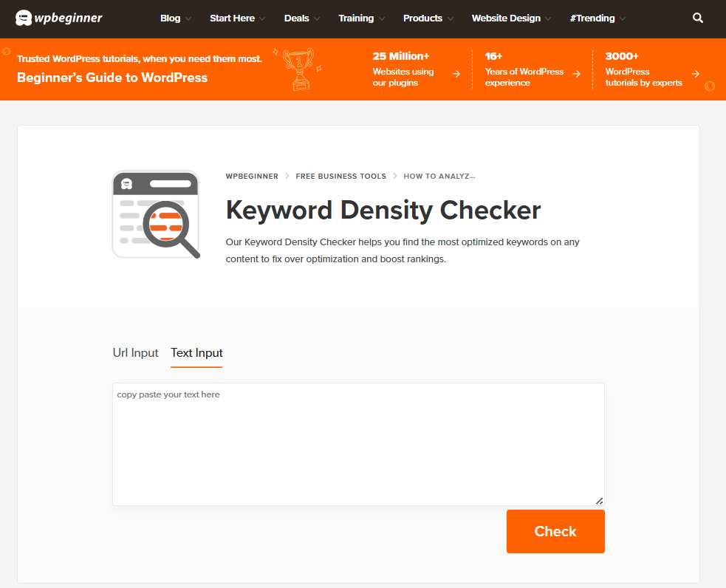This screenshot has height=588, width=726.
Task: Click the HOW TO ANALYZ... breadcrumb
Action: click(439, 177)
